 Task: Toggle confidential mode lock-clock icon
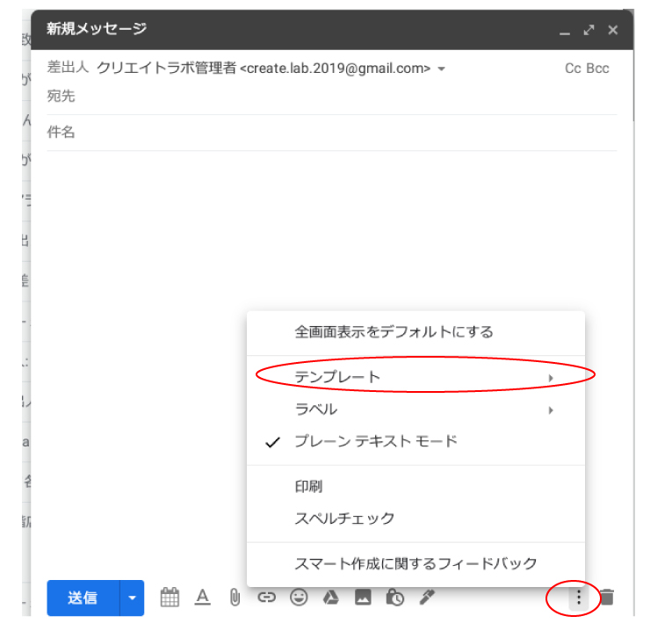click(x=394, y=598)
